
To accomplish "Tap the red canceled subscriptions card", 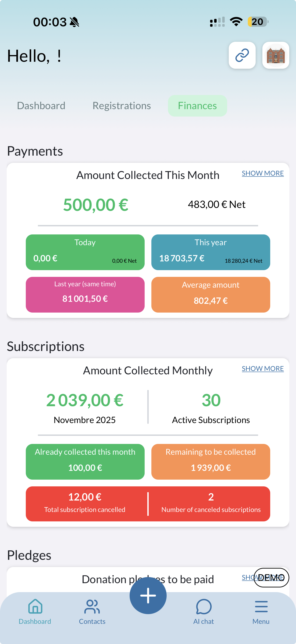I will 148,503.
